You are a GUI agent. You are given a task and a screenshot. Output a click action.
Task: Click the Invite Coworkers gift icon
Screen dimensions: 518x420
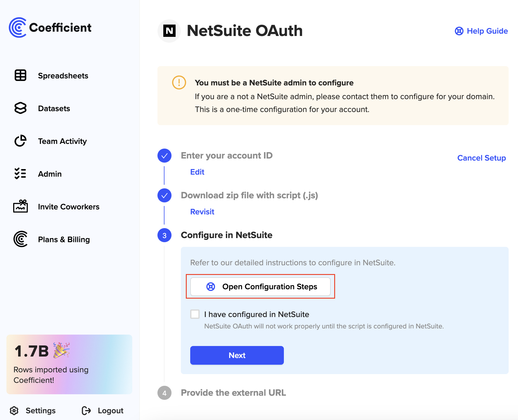click(20, 206)
